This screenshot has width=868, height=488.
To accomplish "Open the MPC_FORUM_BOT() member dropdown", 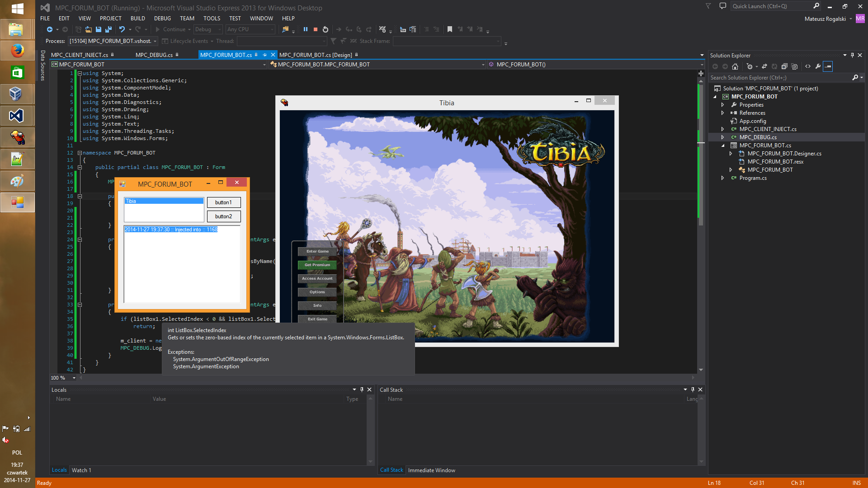I will tap(595, 65).
